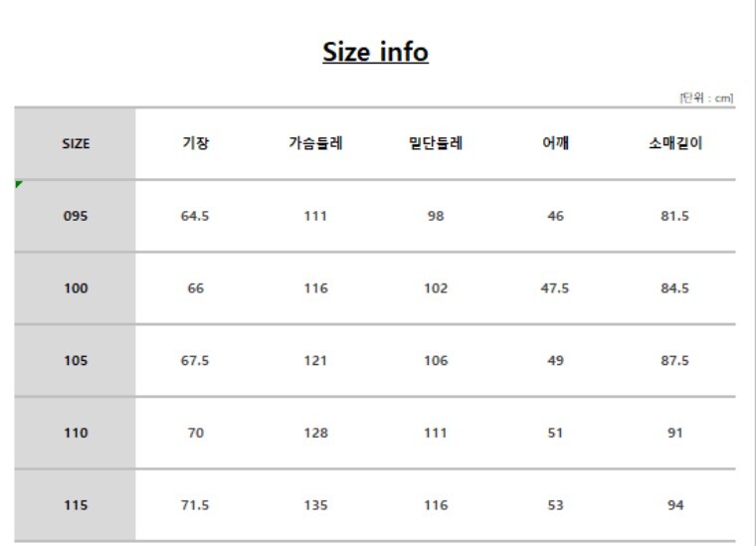
Task: Click the 095 size row label
Action: coord(76,216)
